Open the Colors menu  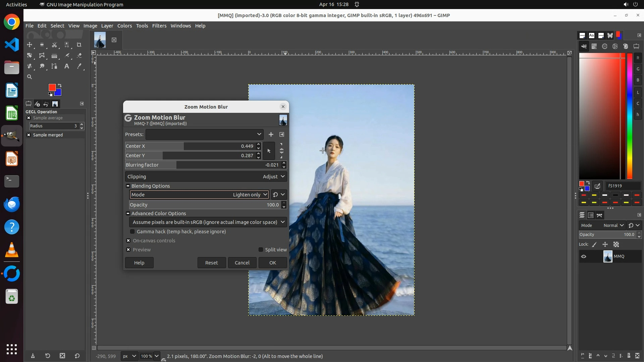(x=124, y=26)
